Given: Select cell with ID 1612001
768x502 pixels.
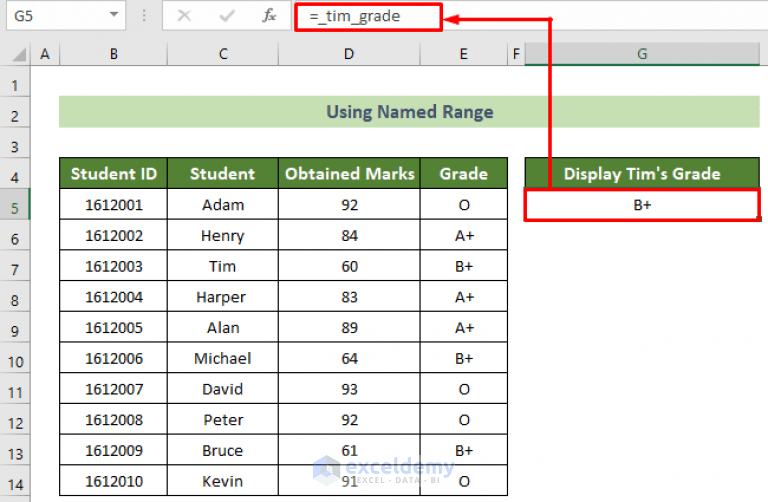Looking at the screenshot, I should tap(114, 204).
